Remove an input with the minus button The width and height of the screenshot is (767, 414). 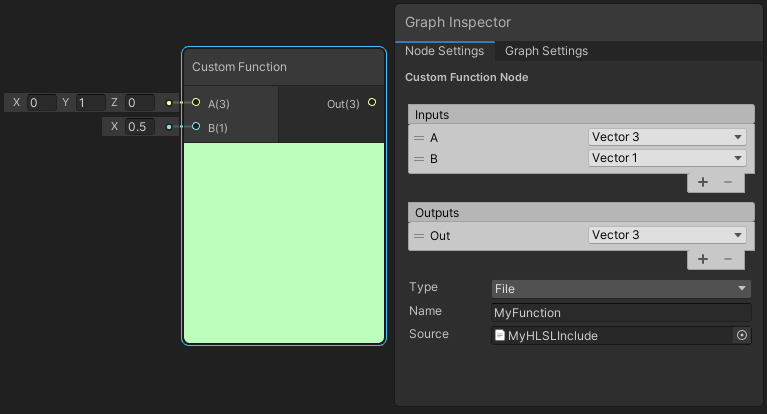click(728, 182)
